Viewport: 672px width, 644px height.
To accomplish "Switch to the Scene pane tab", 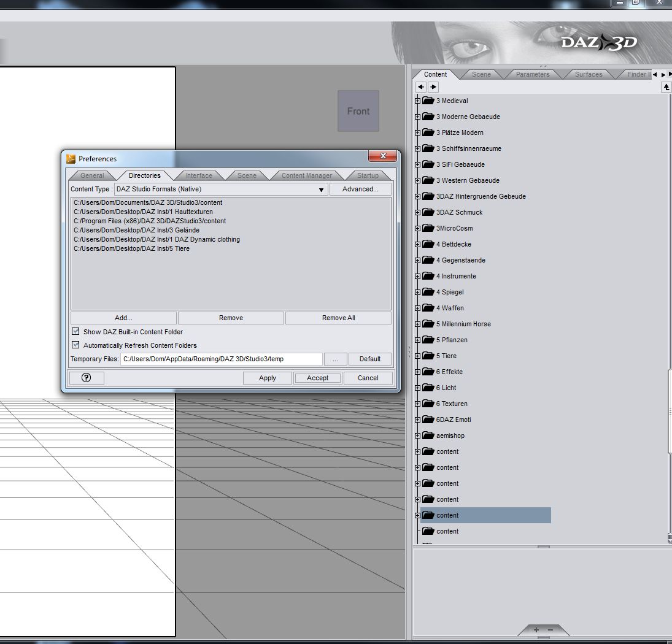I will [x=481, y=74].
